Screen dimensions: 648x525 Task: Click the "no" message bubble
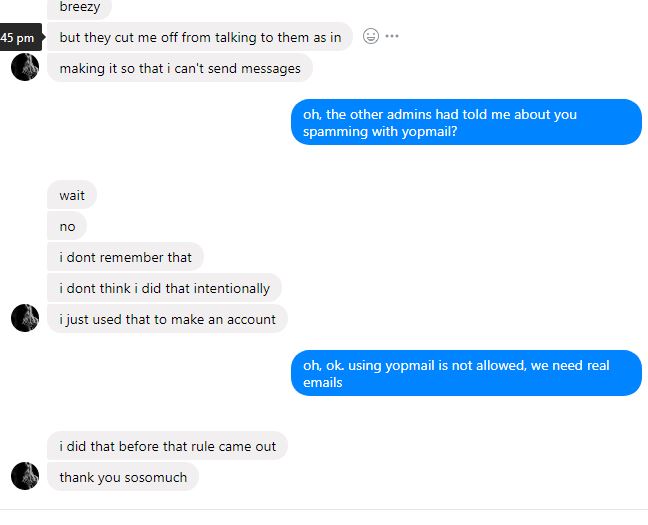click(67, 226)
